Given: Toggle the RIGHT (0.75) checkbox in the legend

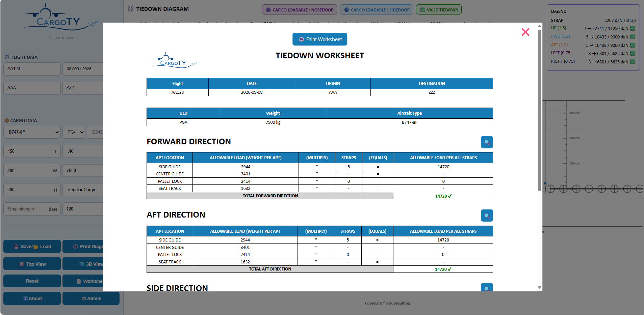Looking at the screenshot, I should tap(633, 62).
